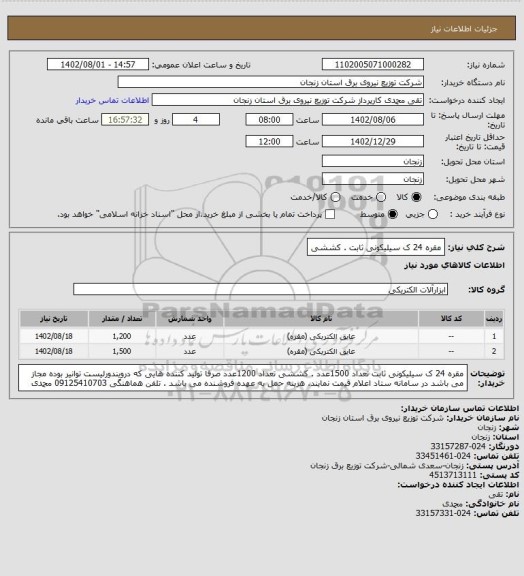Click need date in row 2
The width and height of the screenshot is (524, 576).
pyautogui.click(x=54, y=351)
